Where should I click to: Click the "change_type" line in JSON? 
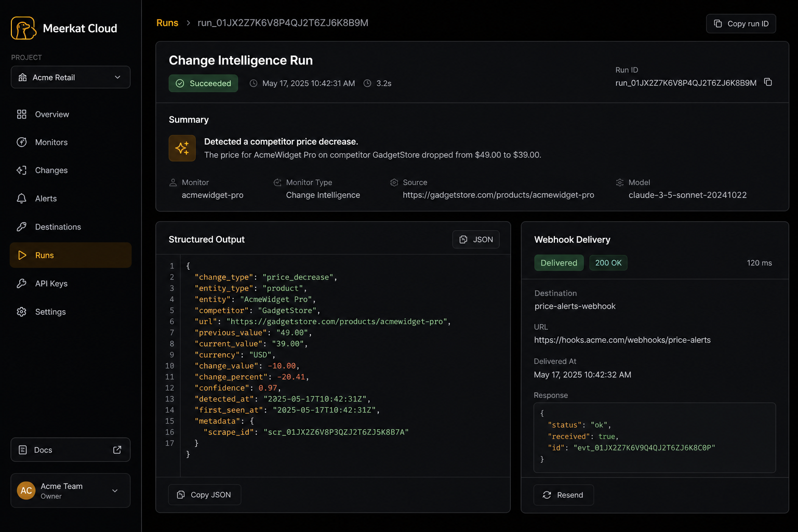[266, 277]
